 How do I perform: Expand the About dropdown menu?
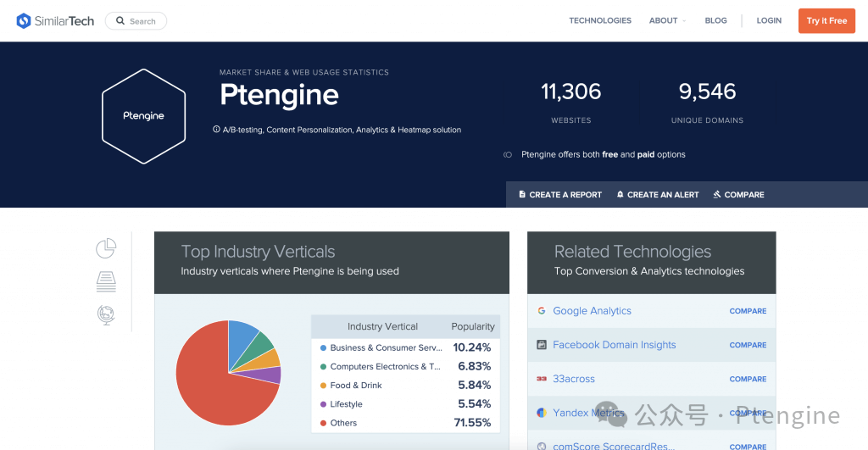point(666,20)
